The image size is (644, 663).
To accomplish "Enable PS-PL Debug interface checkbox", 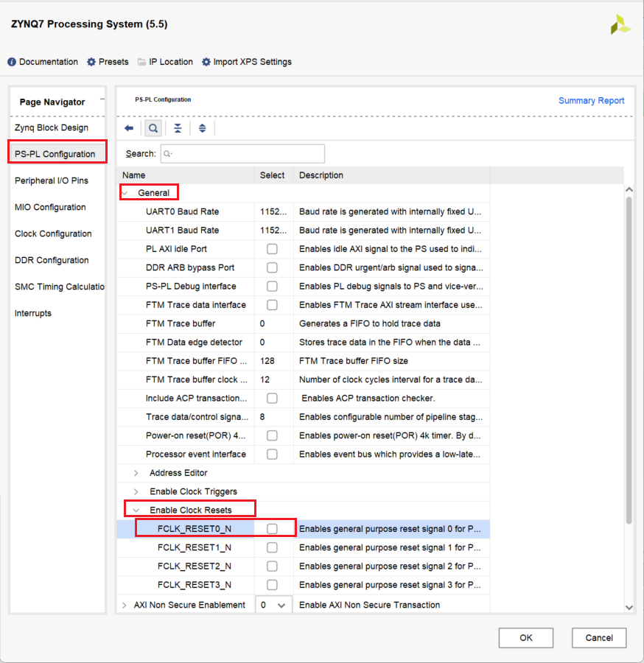I will [272, 287].
